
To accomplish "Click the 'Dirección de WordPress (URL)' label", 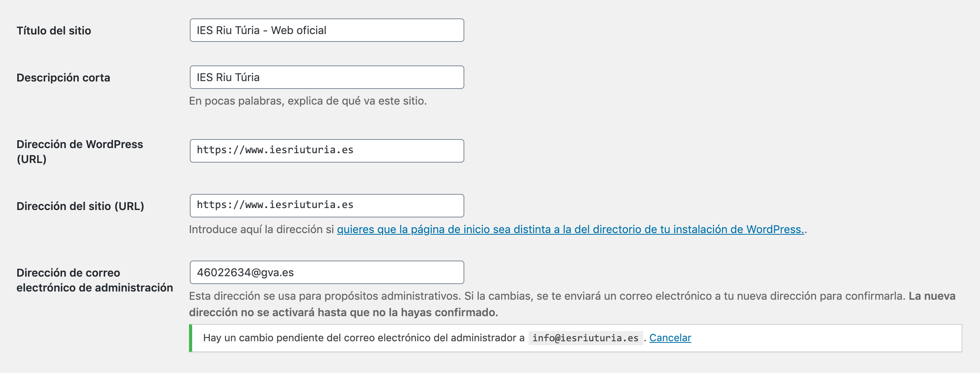I will pos(80,152).
